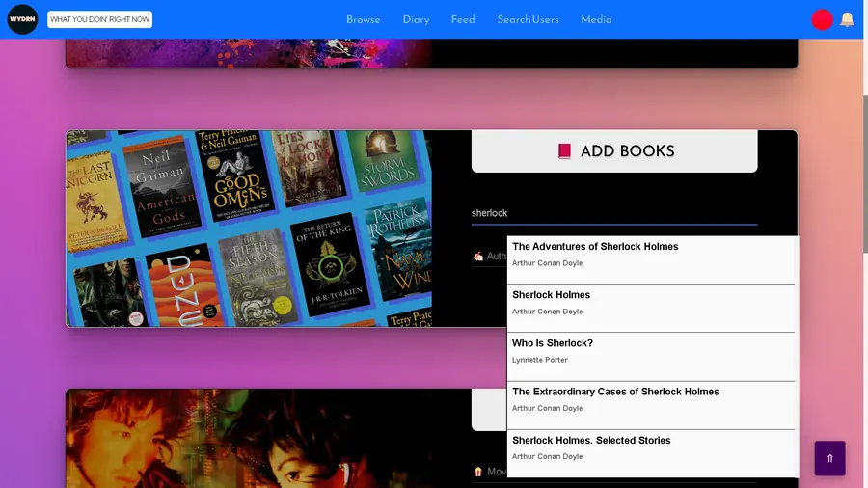
Task: Click the red book icon in Add Books
Action: pos(564,151)
